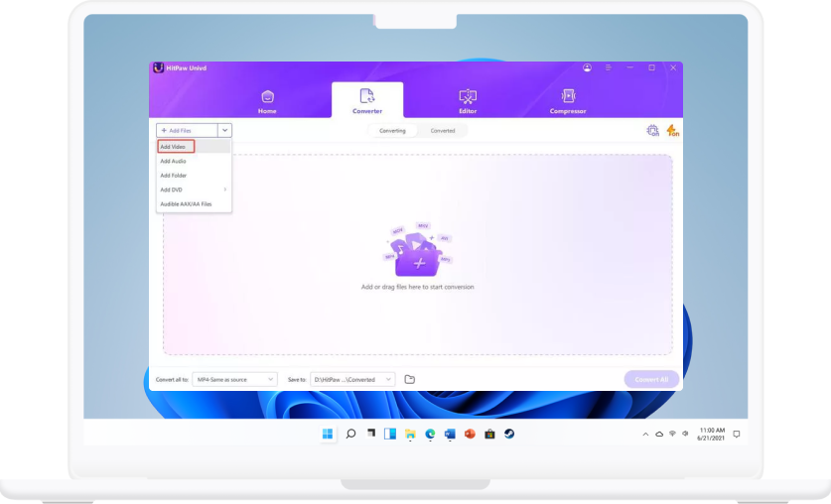Toggle the Add Files dropdown arrow
Image resolution: width=831 pixels, height=504 pixels.
coord(224,130)
